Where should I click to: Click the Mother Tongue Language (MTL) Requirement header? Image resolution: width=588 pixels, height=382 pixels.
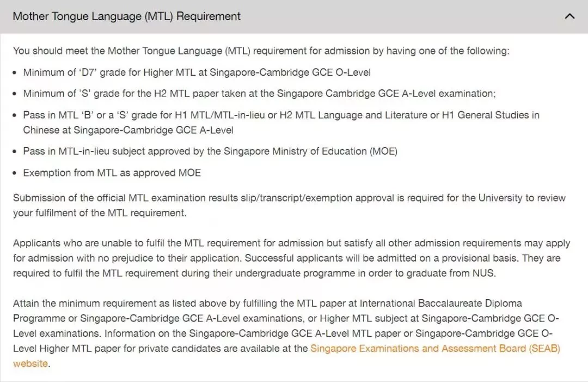pos(127,16)
